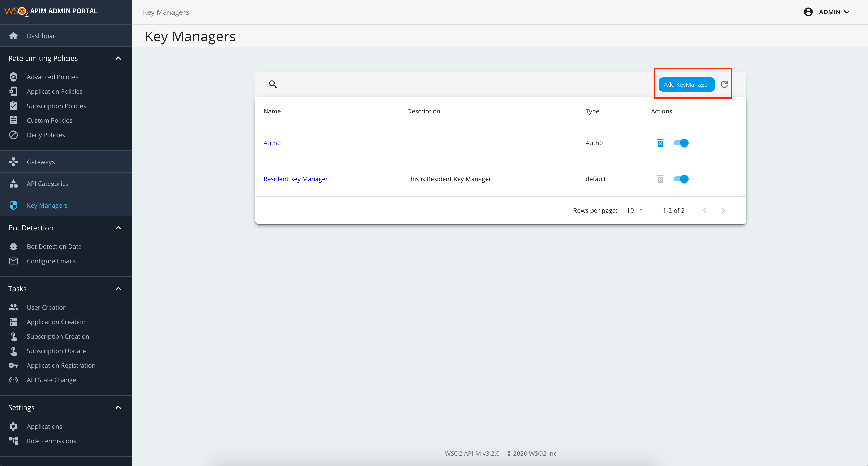Open the ADMIN user dropdown
This screenshot has height=466, width=868.
pos(834,12)
